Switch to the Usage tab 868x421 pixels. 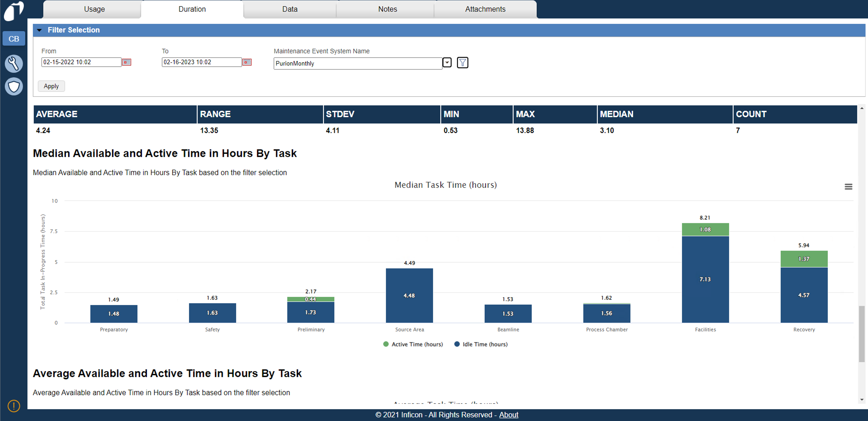94,9
